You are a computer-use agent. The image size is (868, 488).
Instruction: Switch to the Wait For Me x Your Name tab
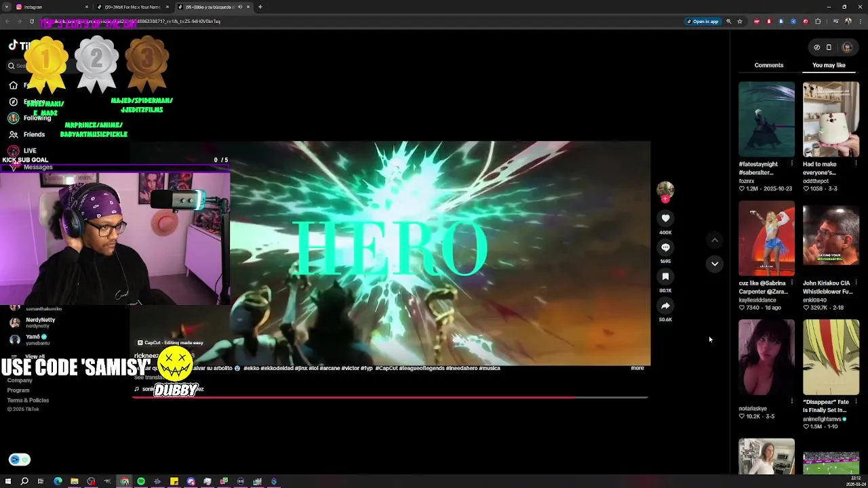132,7
